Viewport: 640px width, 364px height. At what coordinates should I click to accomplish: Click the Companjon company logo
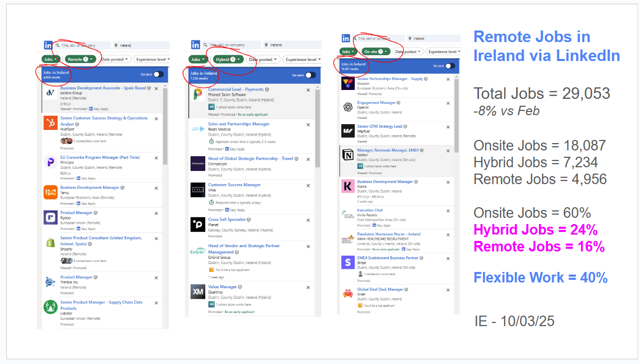coord(198,164)
